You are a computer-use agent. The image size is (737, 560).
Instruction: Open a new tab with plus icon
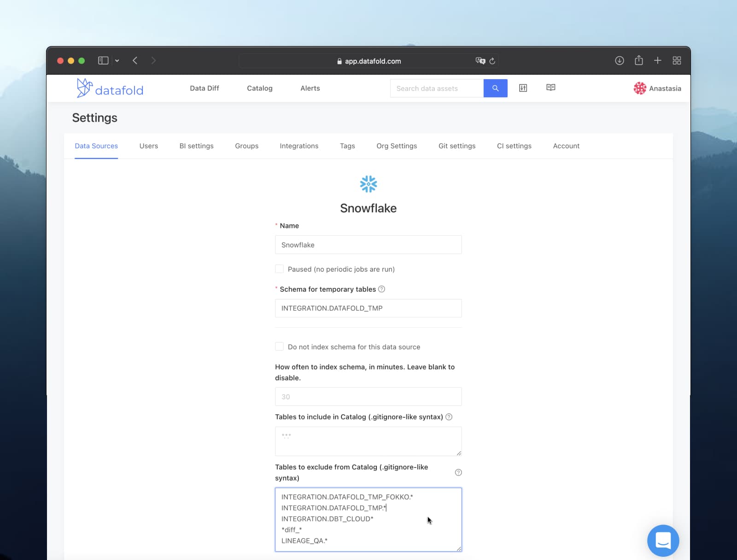(x=658, y=61)
